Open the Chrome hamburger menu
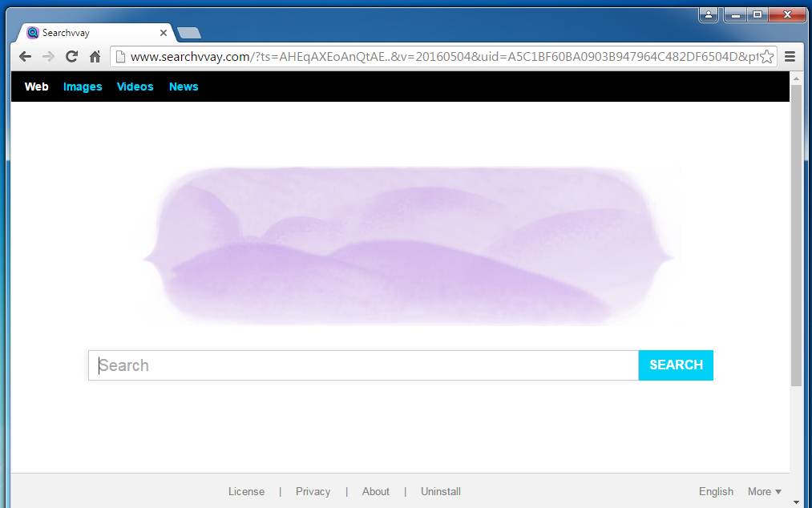Image resolution: width=812 pixels, height=508 pixels. click(790, 56)
